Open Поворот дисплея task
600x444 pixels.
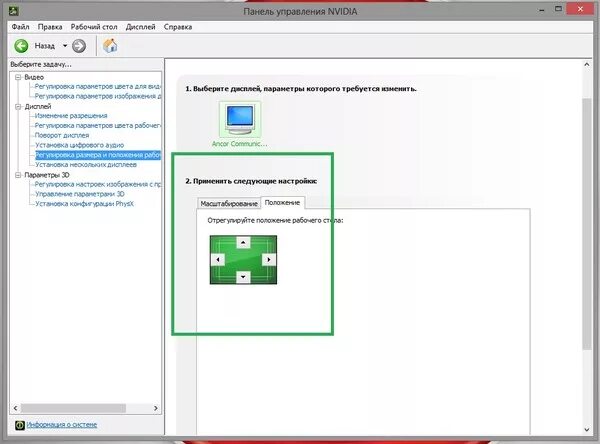click(62, 135)
